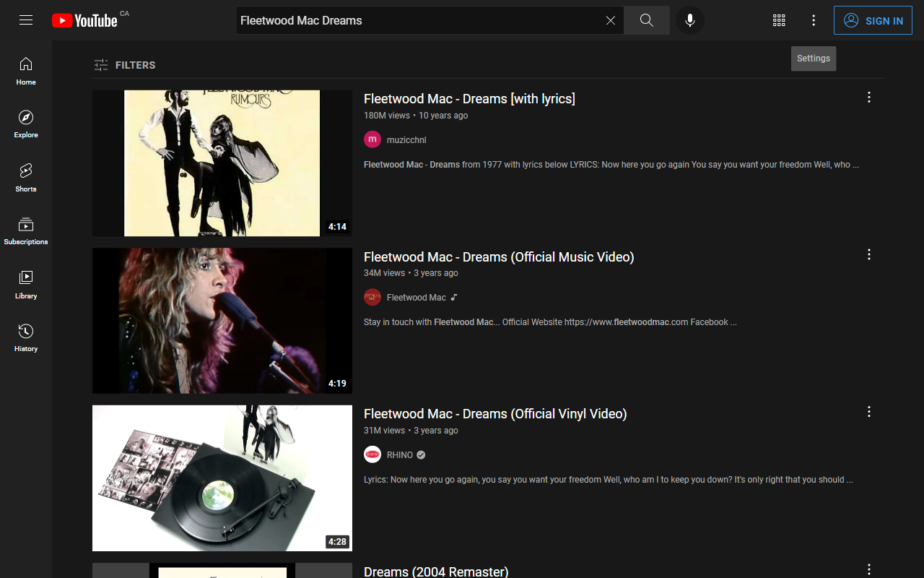Screen dimensions: 924x578
Task: Click inside the search input field
Action: pos(419,20)
